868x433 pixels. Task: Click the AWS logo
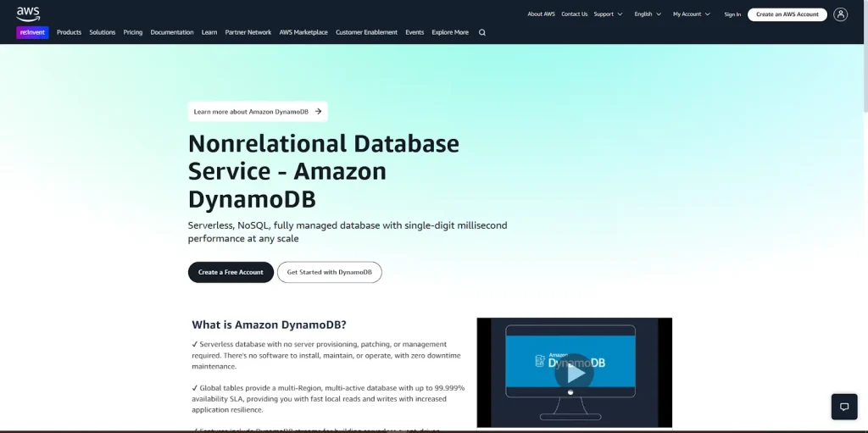coord(28,14)
